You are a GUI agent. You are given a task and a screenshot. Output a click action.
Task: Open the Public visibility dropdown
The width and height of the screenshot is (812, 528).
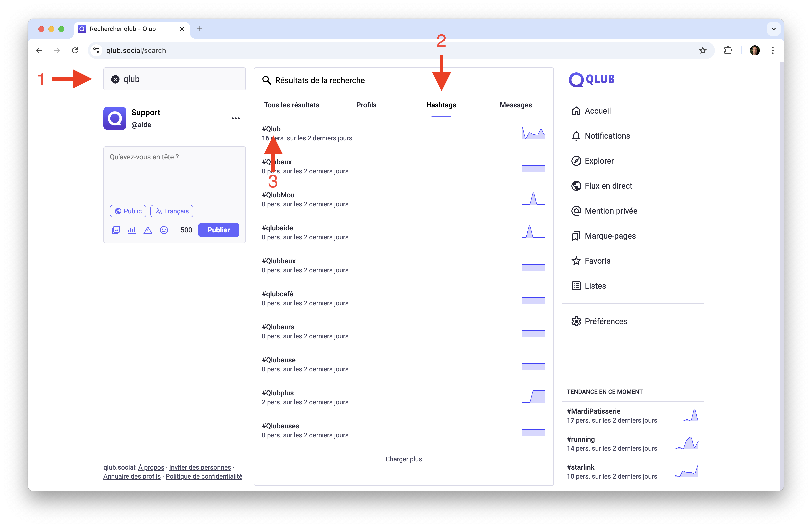(128, 211)
